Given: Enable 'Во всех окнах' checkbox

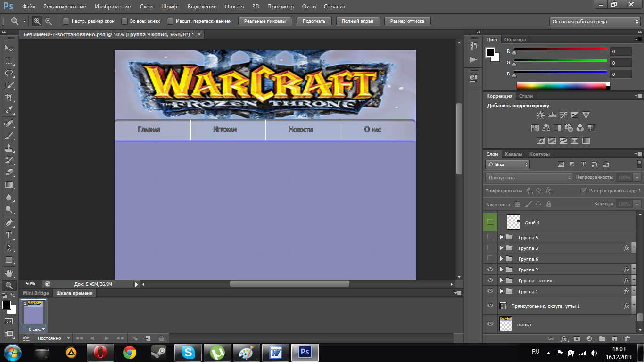Looking at the screenshot, I should pyautogui.click(x=124, y=21).
